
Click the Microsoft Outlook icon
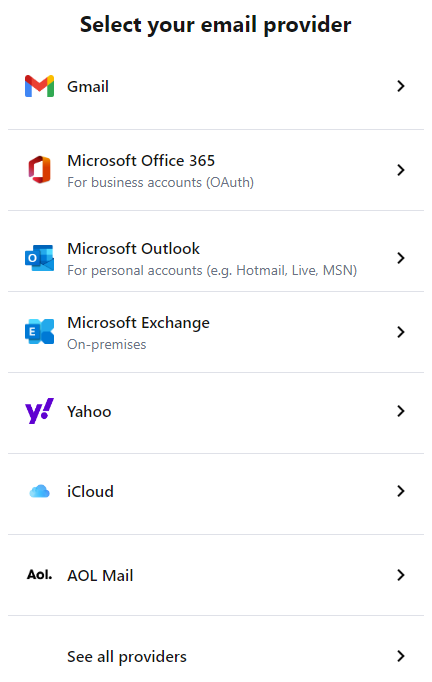(39, 258)
